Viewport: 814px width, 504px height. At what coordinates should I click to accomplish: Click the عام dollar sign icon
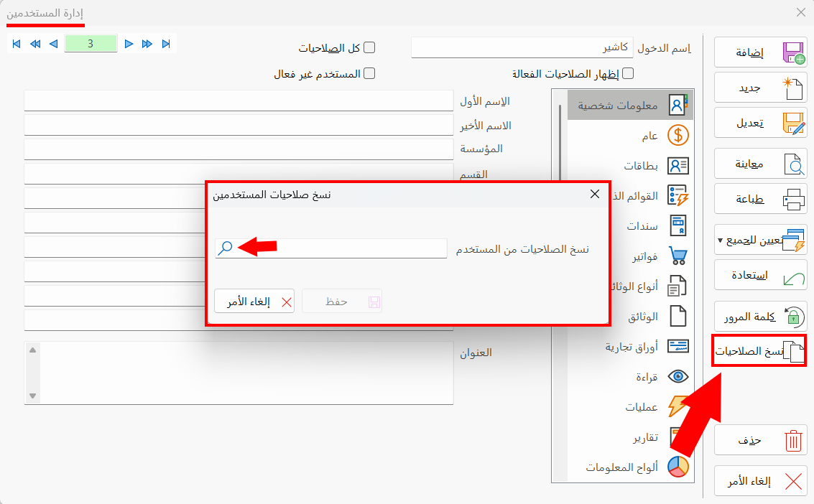pos(677,134)
